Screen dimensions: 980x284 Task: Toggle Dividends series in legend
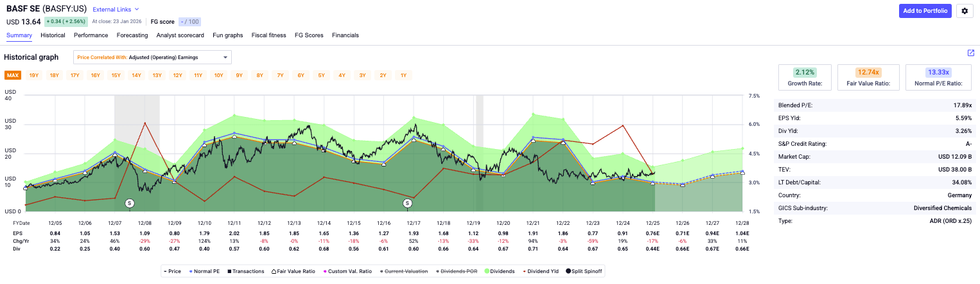point(500,271)
